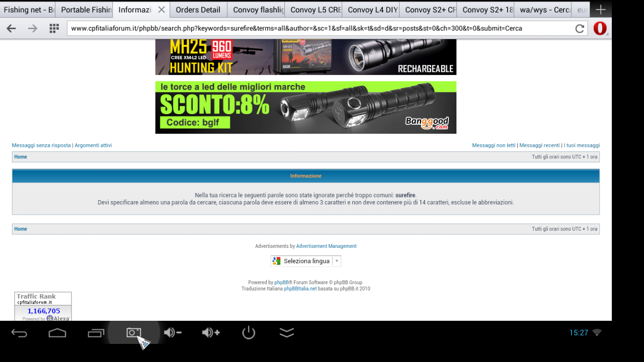The height and width of the screenshot is (362, 644).
Task: Go forward with the browser forward arrow
Action: pyautogui.click(x=33, y=29)
